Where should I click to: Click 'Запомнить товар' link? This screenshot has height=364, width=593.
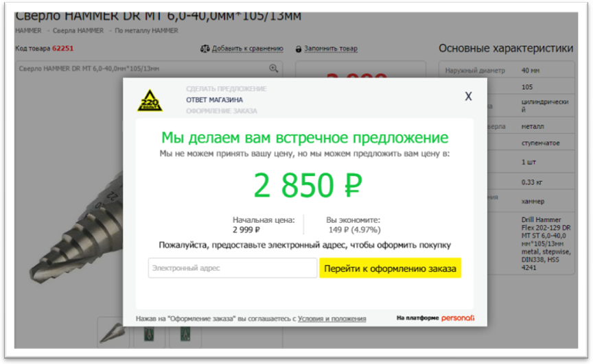tap(331, 49)
